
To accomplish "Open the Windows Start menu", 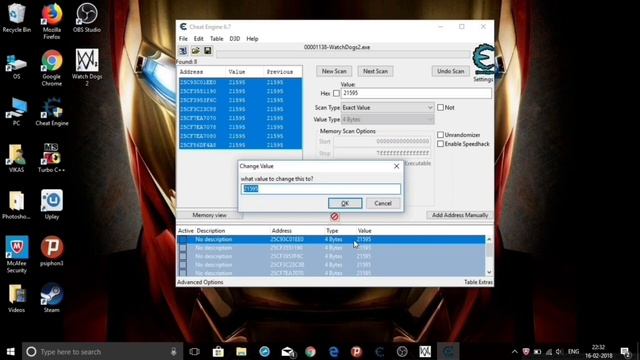I will pyautogui.click(x=11, y=351).
